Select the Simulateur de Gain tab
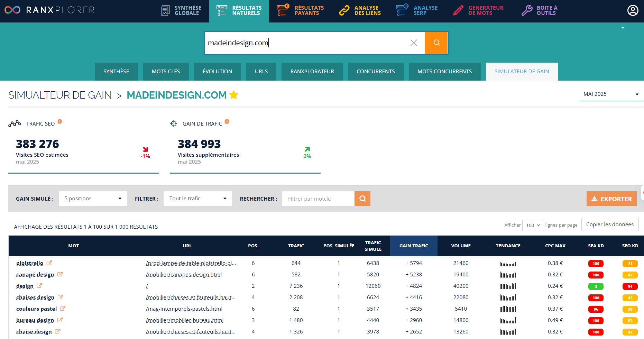Viewport: 644px width, 339px height. coord(522,72)
